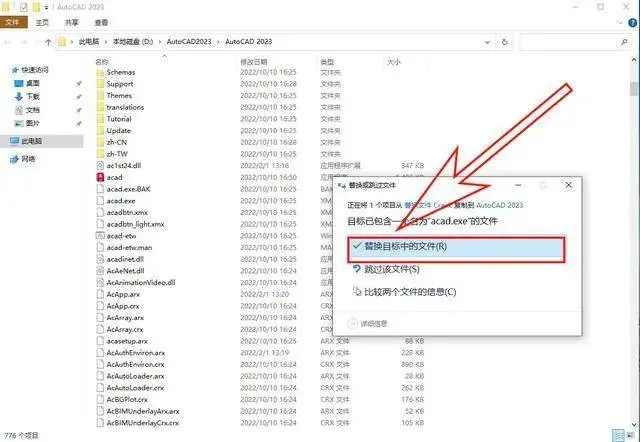Viewport: 640px width, 442px height.
Task: Open 图片 in the navigation pane
Action: [x=32, y=123]
